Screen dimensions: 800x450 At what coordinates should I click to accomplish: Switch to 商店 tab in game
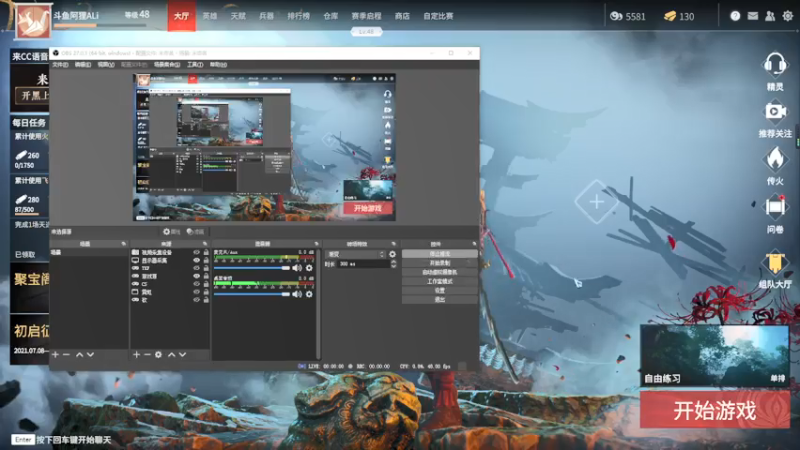point(402,16)
